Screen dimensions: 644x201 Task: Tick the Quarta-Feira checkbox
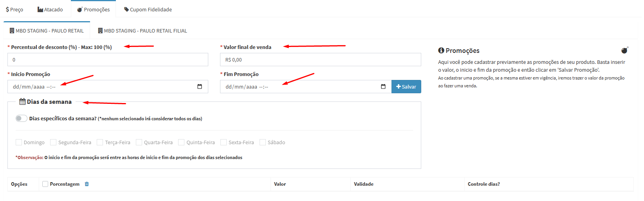(139, 142)
